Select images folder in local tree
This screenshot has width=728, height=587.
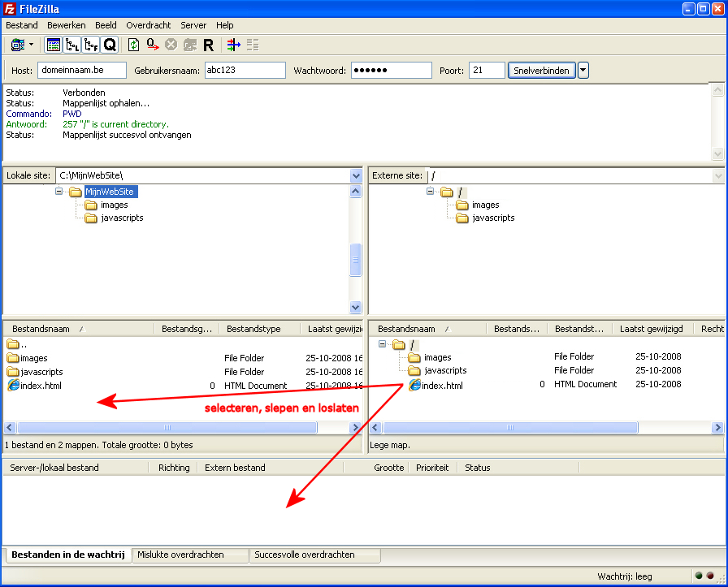115,205
